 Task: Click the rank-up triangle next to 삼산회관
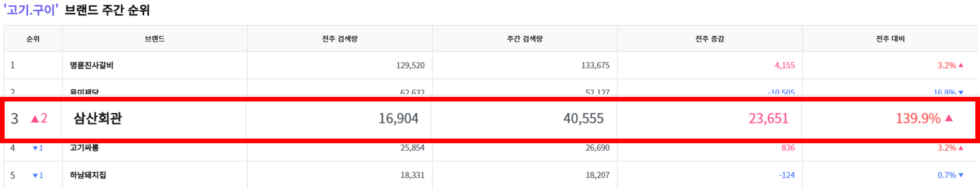35,119
